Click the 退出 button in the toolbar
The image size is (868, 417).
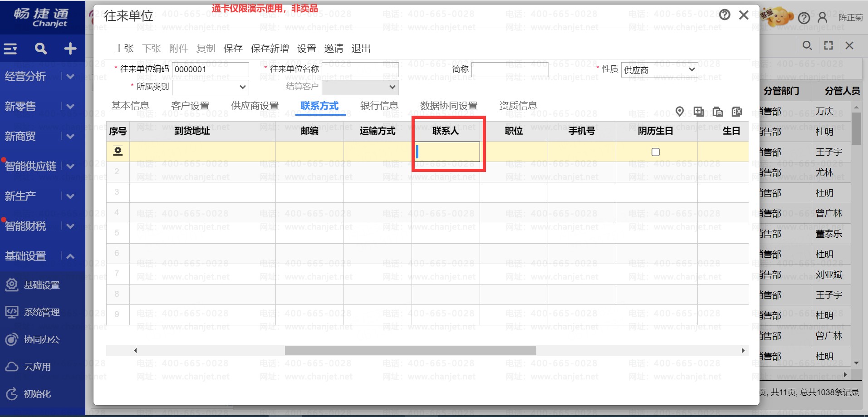point(361,49)
